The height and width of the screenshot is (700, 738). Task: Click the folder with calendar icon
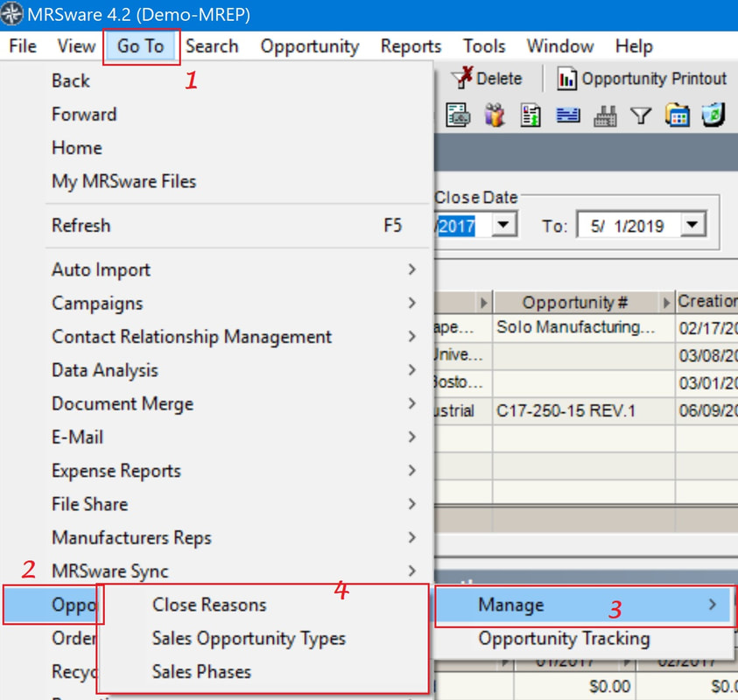pyautogui.click(x=678, y=115)
